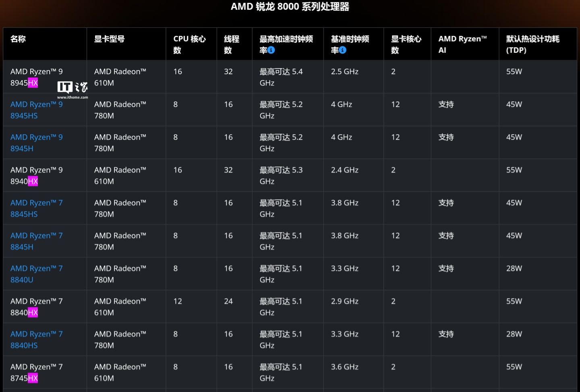
Task: Click the 线程数 column header
Action: [232, 44]
